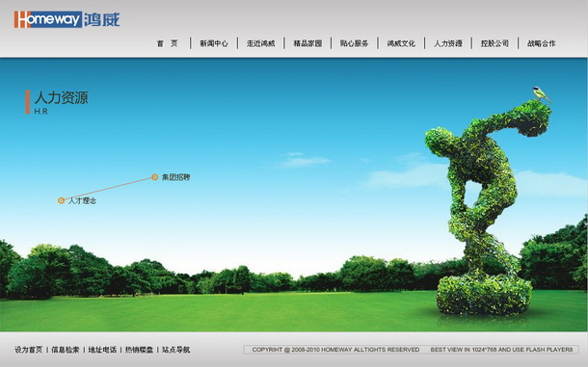Select 人力资源 in the top navigation
This screenshot has height=367, width=588.
[x=448, y=43]
